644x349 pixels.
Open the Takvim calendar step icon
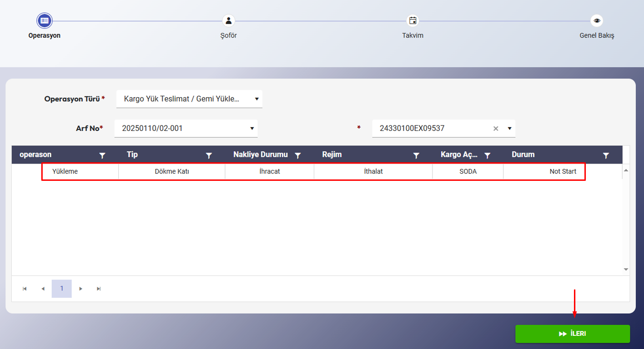[413, 20]
